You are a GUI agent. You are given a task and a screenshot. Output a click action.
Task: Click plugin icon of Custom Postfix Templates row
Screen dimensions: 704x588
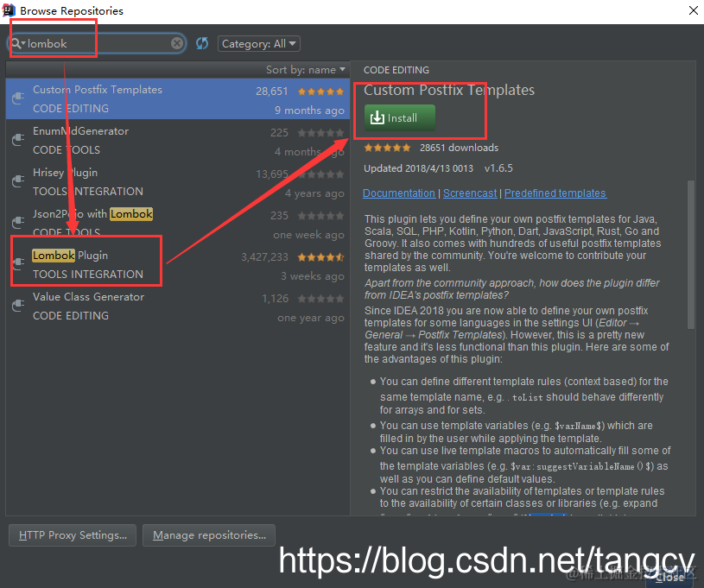click(x=18, y=98)
